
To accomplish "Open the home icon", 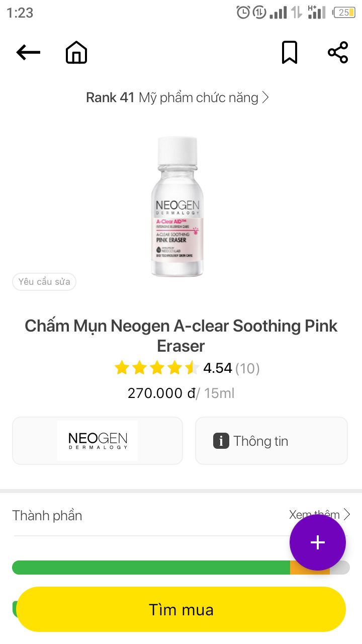I will click(x=76, y=52).
